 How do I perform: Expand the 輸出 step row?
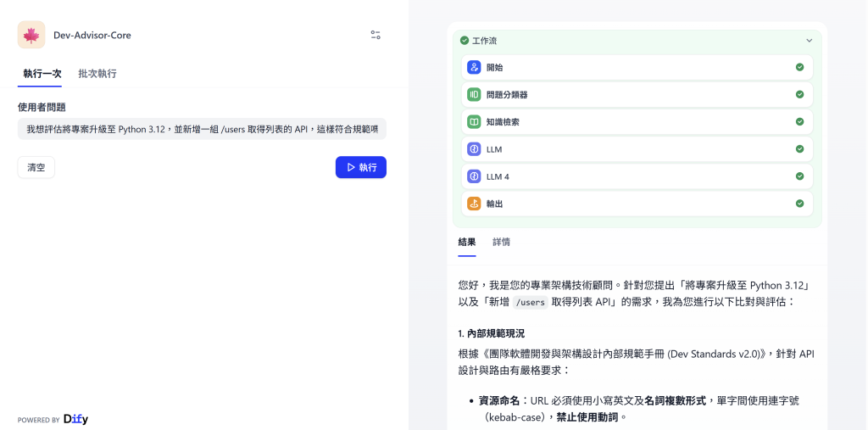tap(637, 204)
